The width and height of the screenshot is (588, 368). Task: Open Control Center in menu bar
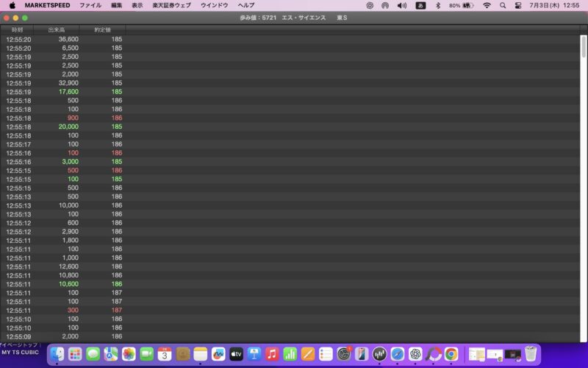tap(518, 5)
